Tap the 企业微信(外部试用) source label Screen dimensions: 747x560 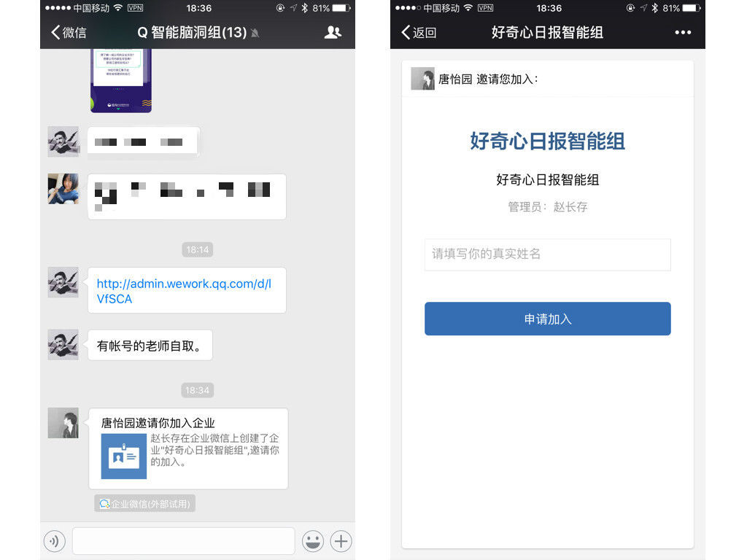(x=145, y=504)
